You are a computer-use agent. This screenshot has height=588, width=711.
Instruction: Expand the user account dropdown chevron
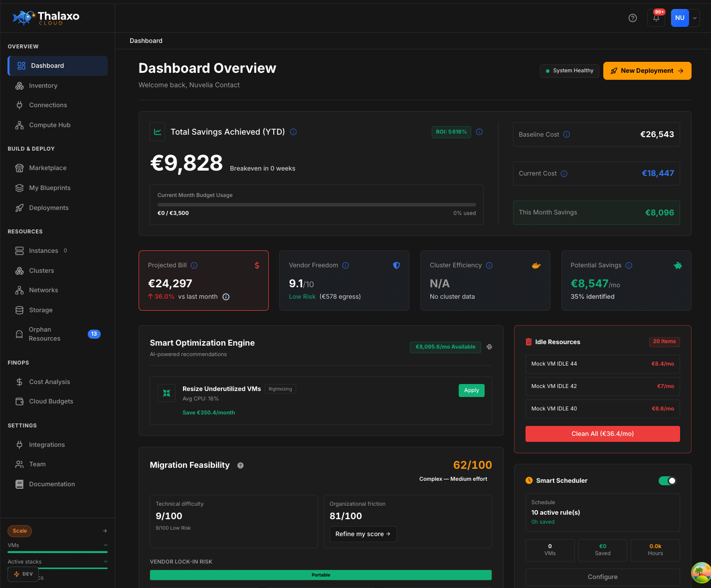(x=695, y=18)
